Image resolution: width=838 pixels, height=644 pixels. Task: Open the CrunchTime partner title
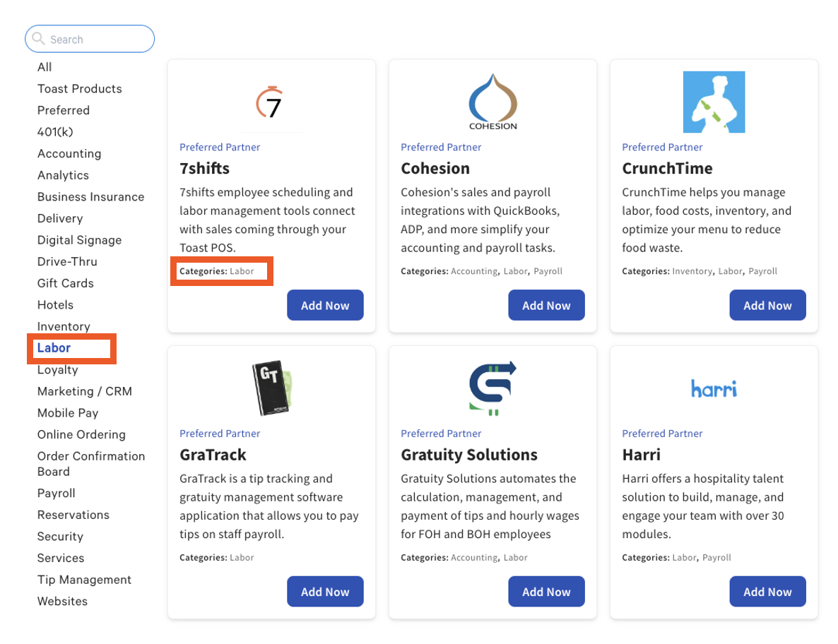click(x=667, y=168)
